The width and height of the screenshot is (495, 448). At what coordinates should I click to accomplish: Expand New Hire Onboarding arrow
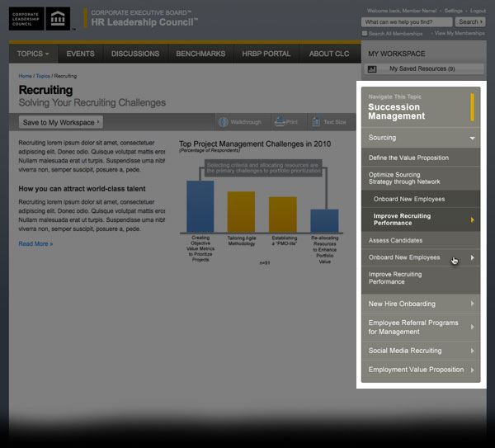tap(472, 304)
